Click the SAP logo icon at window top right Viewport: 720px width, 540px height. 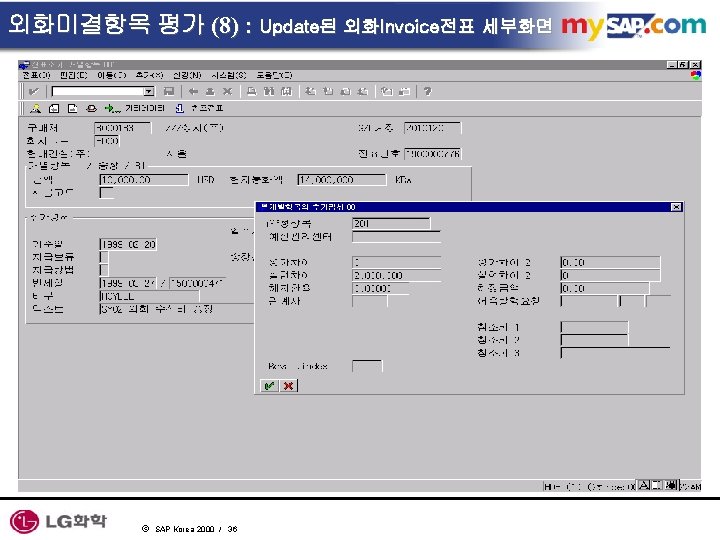696,75
